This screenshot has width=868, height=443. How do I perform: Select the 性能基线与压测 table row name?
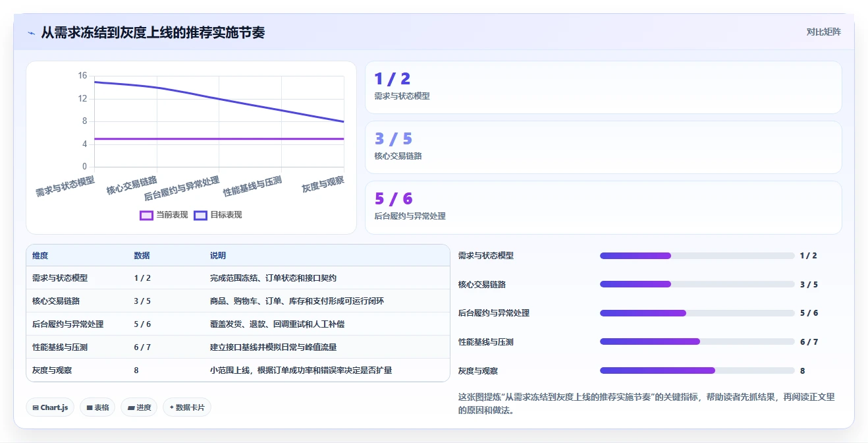pos(60,347)
